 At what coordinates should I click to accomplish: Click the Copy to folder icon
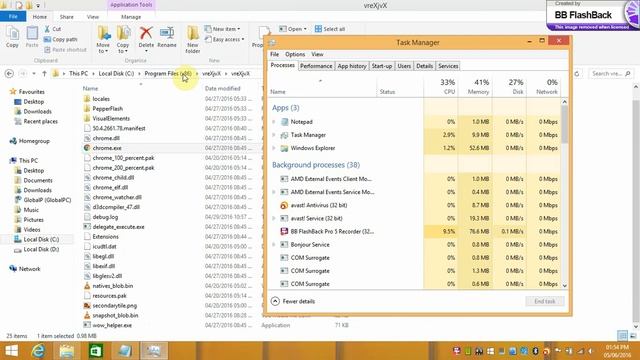coord(123,33)
